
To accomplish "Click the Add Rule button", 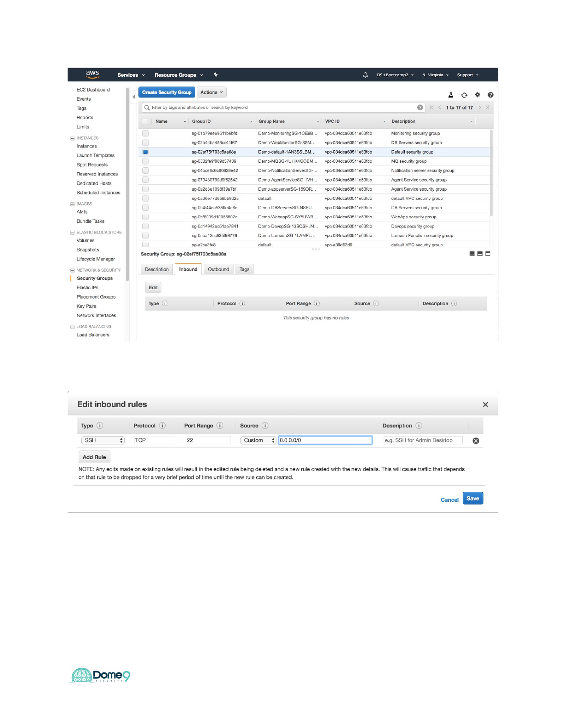I will [94, 457].
